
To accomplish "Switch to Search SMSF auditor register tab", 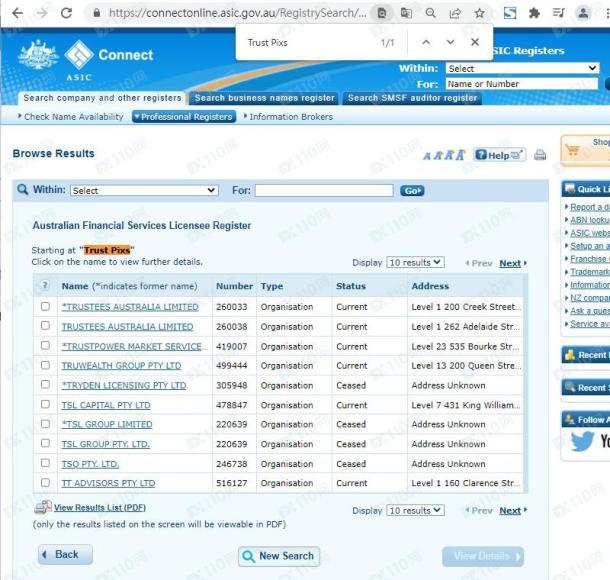I will [x=412, y=98].
